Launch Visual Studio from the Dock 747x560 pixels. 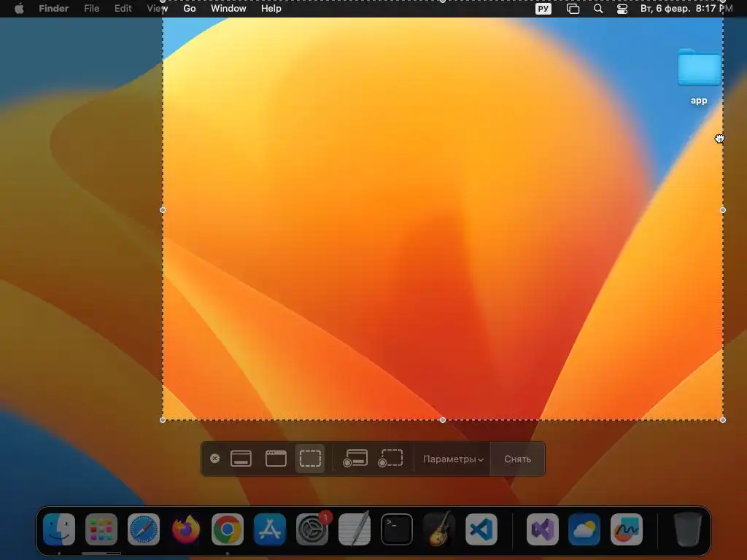click(542, 529)
